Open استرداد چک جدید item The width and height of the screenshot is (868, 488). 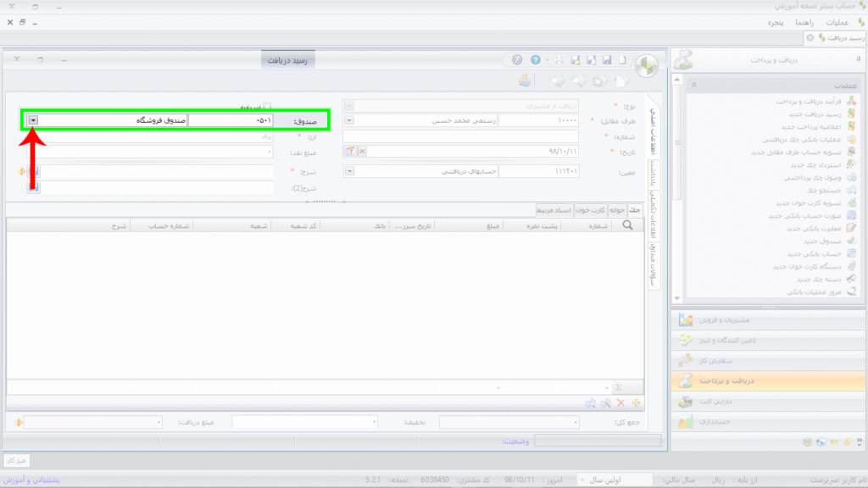click(x=815, y=165)
